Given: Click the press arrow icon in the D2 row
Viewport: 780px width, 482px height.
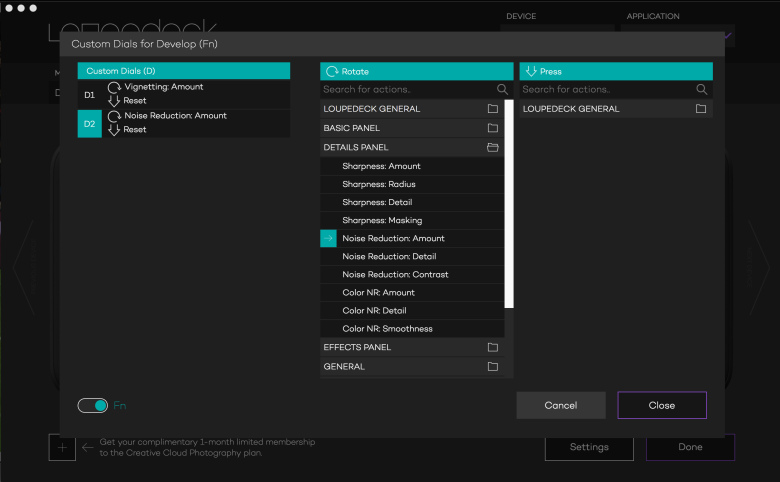Looking at the screenshot, I should (x=114, y=130).
